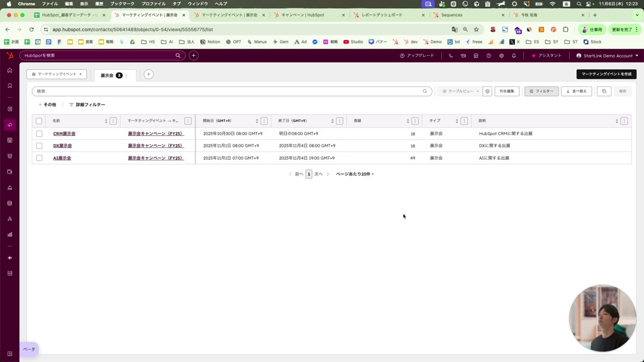644x362 pixels.
Task: Click the home icon in left sidebar
Action: (10, 70)
